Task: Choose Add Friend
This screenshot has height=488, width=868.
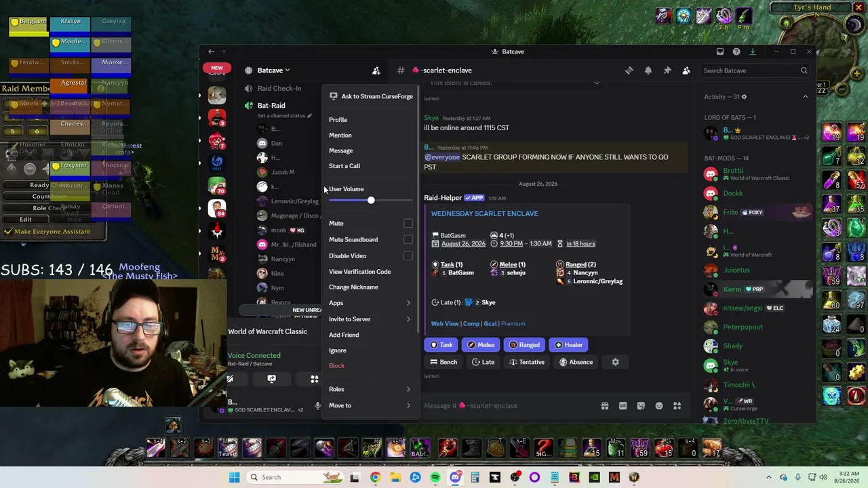Action: [x=371, y=335]
